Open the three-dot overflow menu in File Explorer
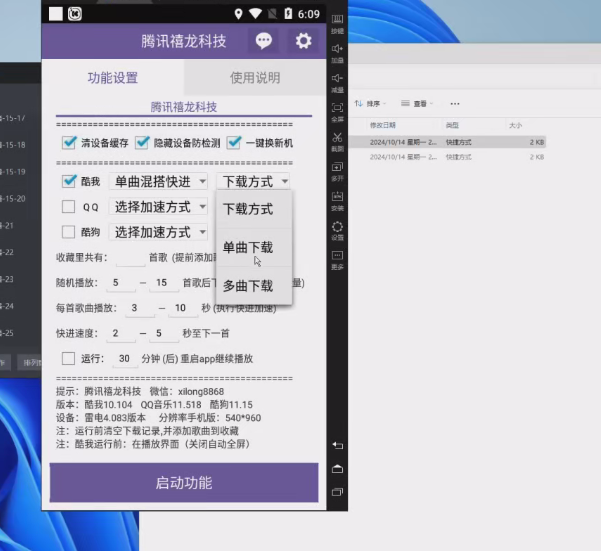This screenshot has width=601, height=551. coord(455,103)
